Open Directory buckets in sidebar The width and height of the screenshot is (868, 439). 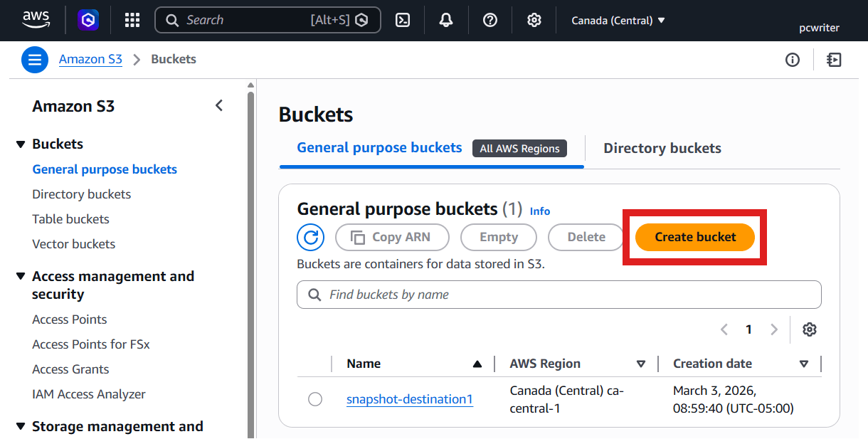pos(82,194)
